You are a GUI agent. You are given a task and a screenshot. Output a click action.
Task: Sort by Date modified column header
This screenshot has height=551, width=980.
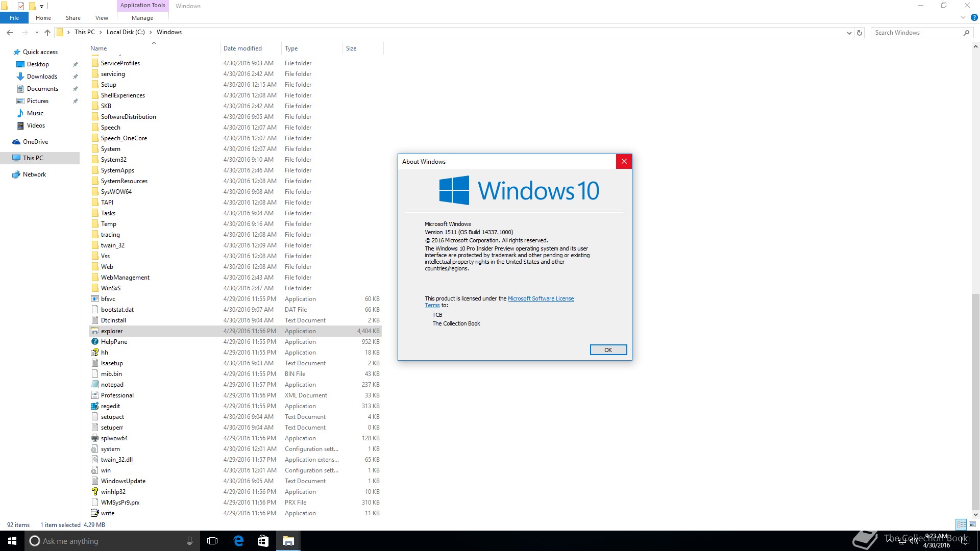pyautogui.click(x=251, y=48)
